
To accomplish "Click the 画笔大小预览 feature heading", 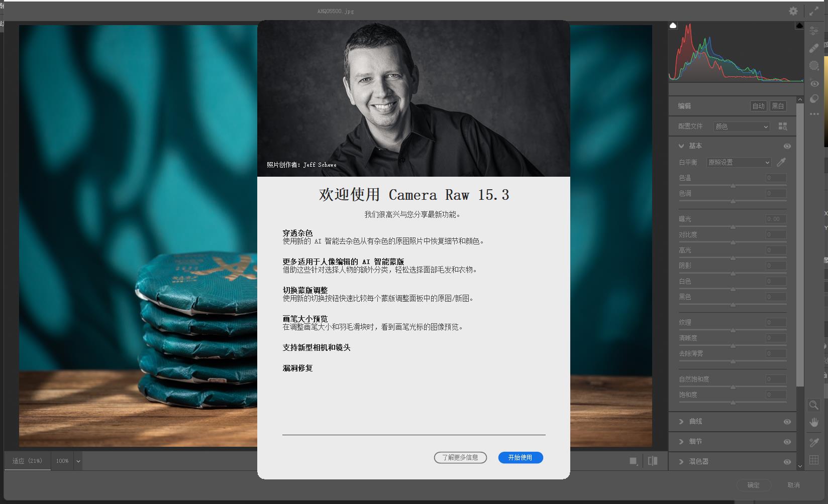I will pos(305,319).
